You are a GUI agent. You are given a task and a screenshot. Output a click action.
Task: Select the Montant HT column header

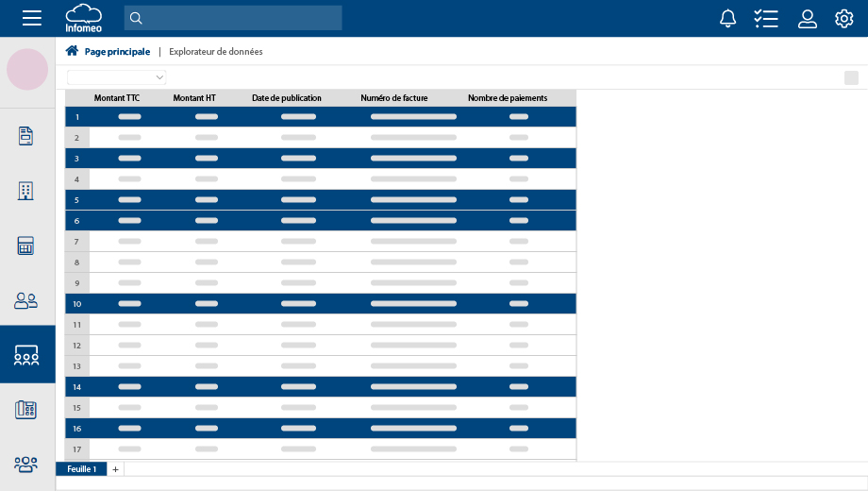[194, 98]
